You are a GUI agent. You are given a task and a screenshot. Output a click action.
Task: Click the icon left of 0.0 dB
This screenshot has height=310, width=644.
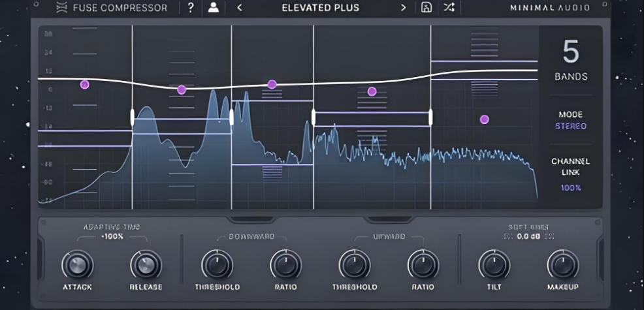pos(507,236)
